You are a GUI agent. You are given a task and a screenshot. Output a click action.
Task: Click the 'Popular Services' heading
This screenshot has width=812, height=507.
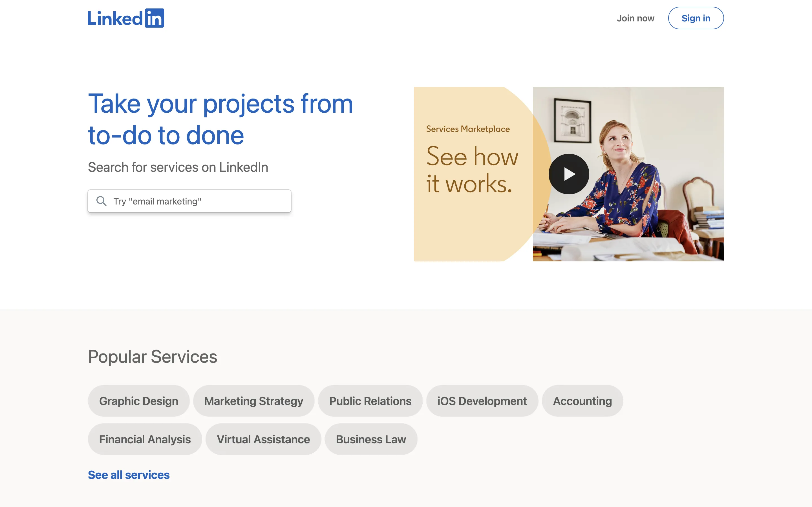tap(152, 356)
